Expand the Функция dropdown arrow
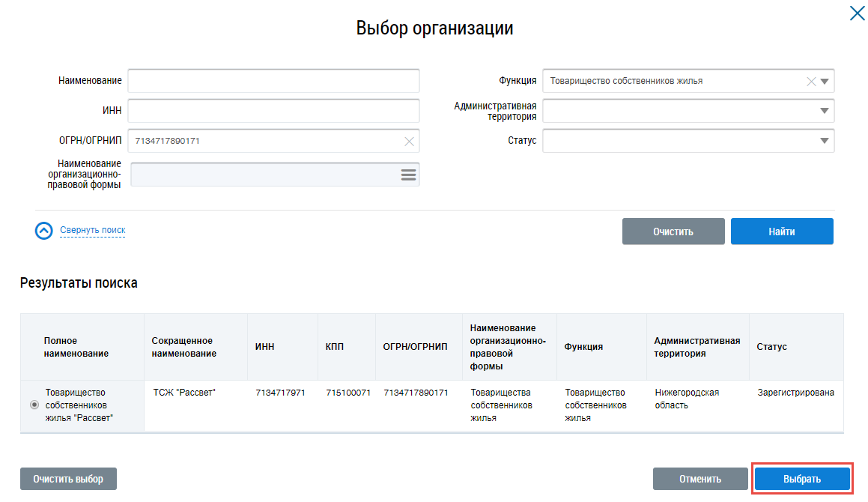 (x=825, y=82)
